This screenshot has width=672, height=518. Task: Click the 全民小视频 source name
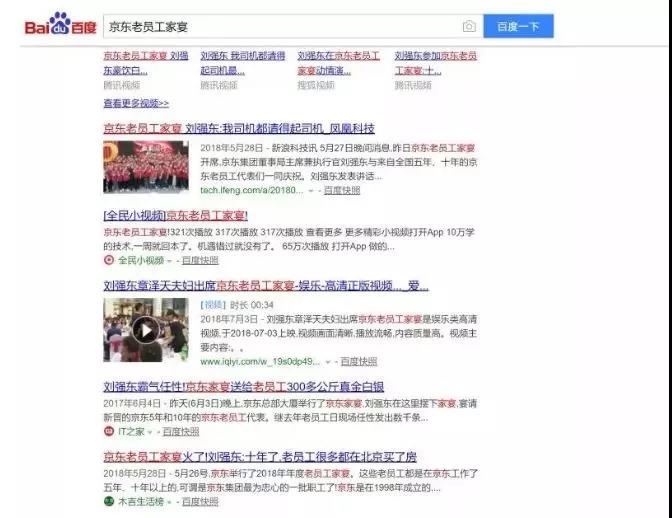pos(141,260)
